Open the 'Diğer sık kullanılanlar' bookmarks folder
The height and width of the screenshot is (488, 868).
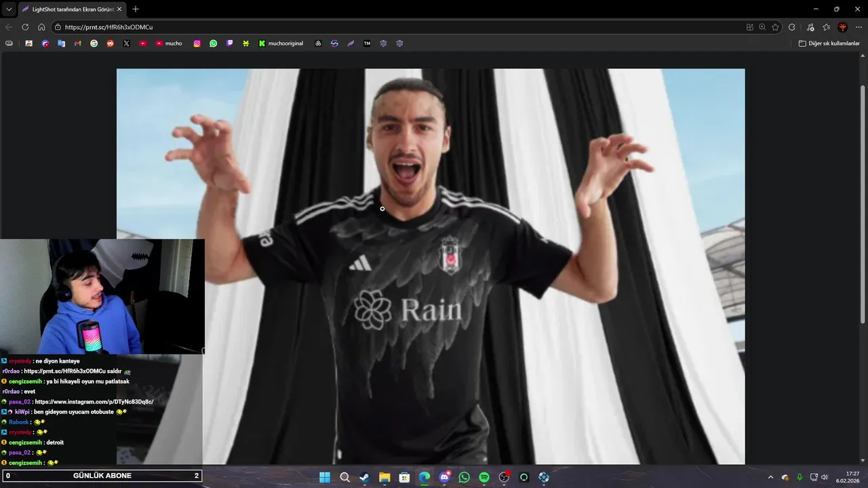click(x=829, y=43)
